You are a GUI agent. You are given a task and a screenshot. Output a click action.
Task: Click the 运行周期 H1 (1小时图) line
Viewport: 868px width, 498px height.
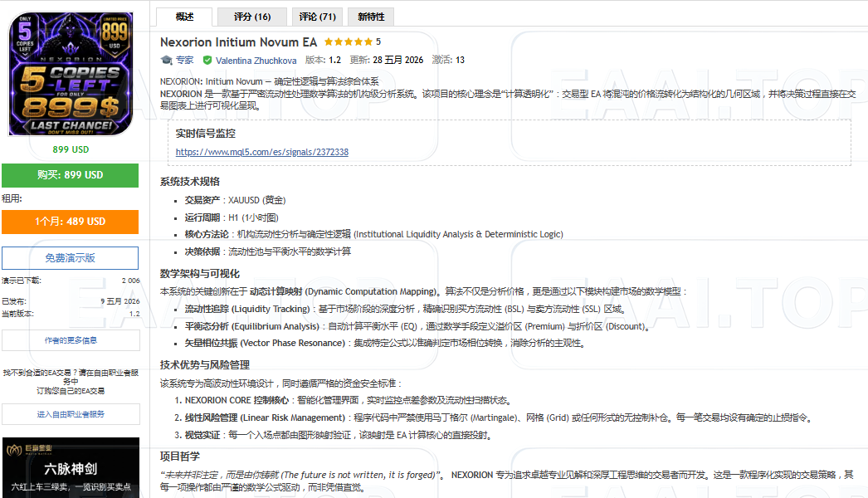pos(232,217)
